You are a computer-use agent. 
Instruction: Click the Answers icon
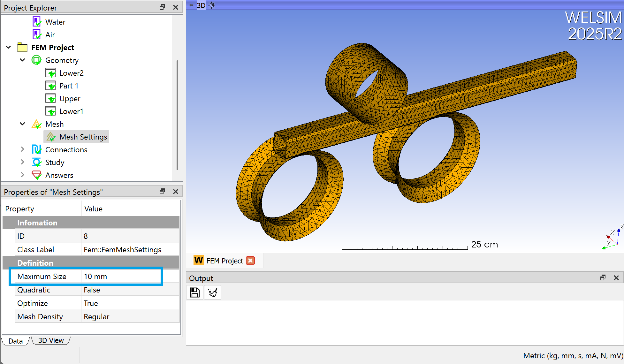(36, 175)
